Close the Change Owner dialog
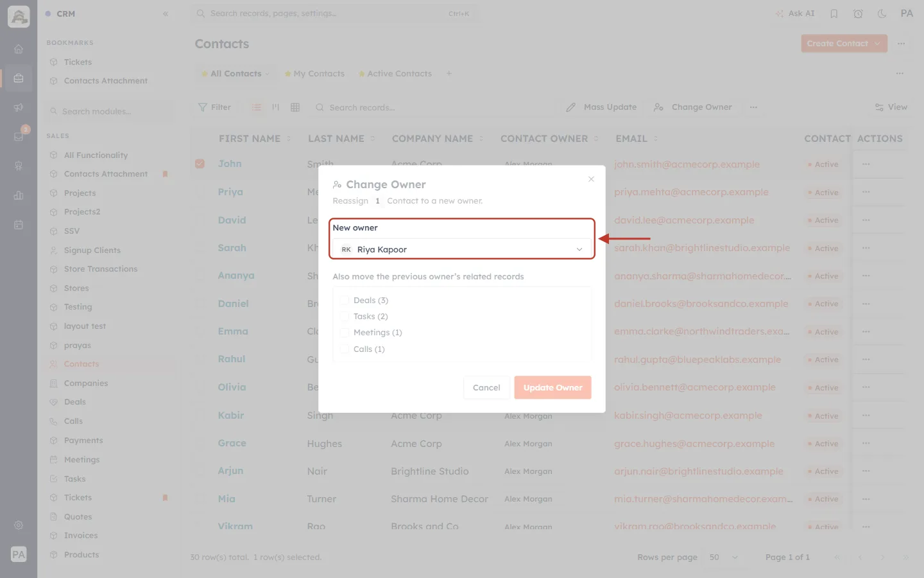 (591, 179)
